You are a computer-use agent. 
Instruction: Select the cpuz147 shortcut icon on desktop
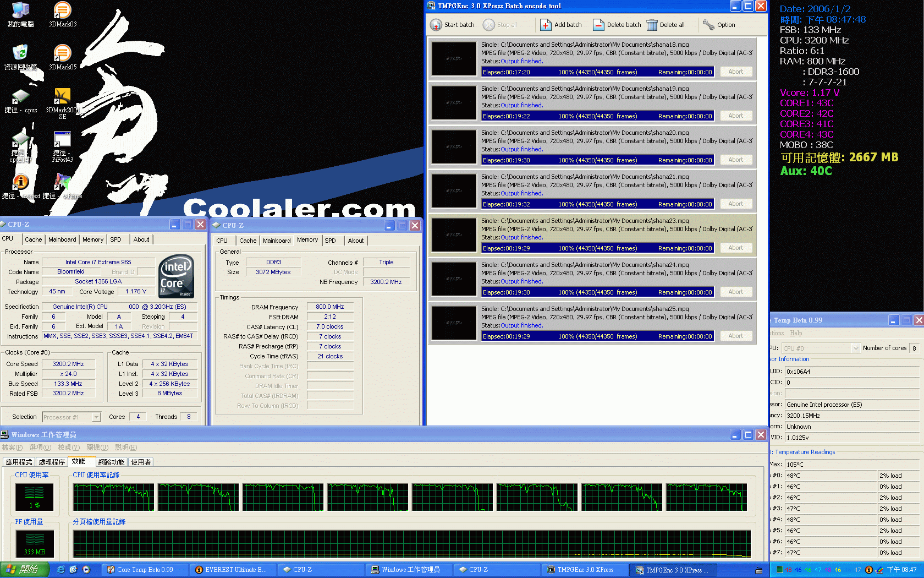click(20, 146)
